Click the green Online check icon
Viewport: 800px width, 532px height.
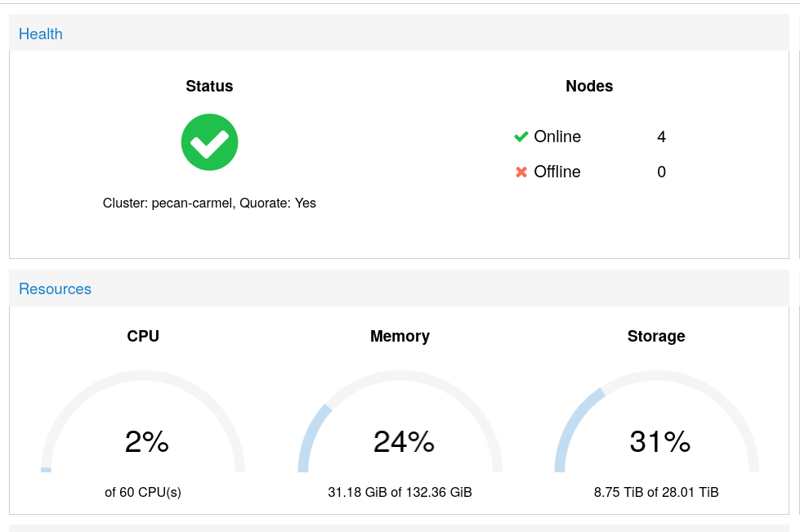pos(521,136)
